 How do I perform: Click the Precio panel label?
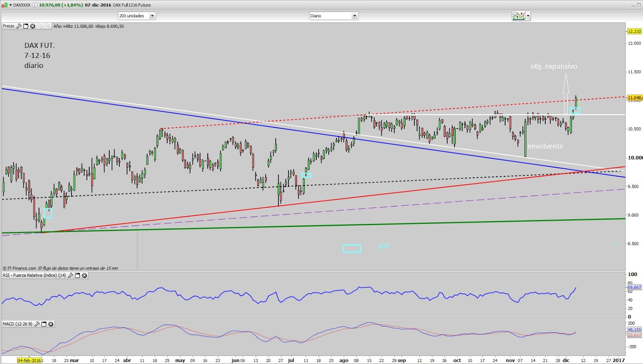click(x=8, y=26)
